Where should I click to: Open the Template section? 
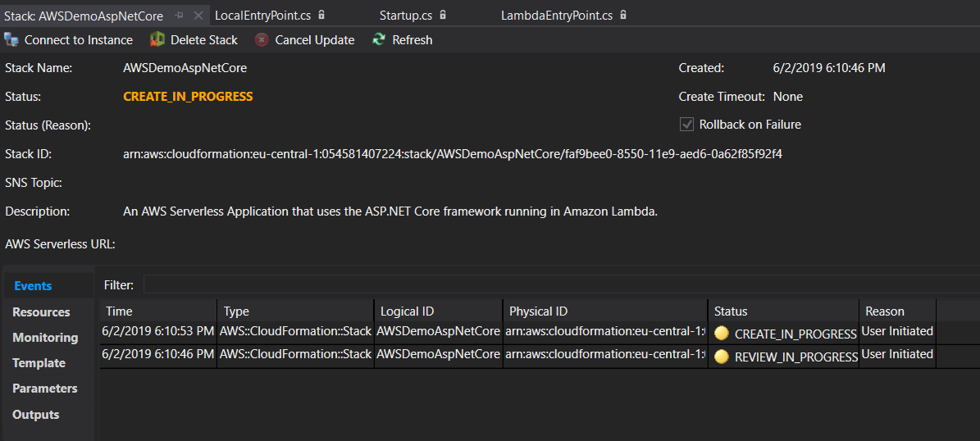39,363
